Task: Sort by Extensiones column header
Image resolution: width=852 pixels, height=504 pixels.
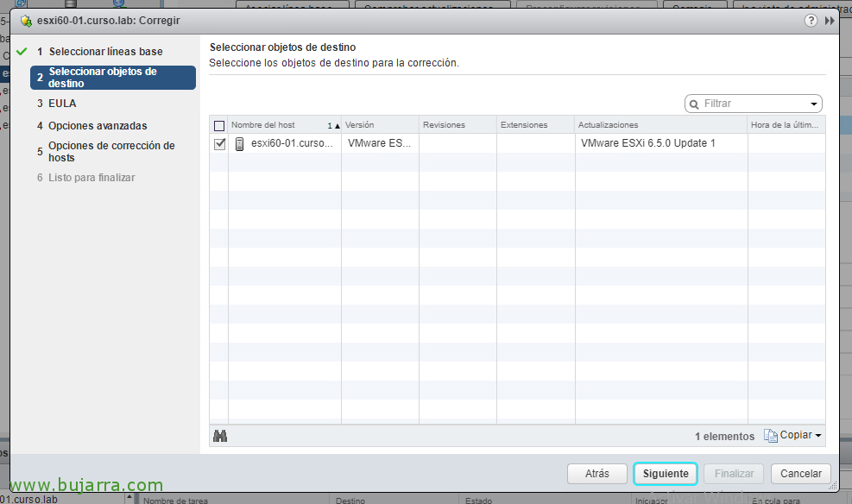Action: tap(535, 125)
